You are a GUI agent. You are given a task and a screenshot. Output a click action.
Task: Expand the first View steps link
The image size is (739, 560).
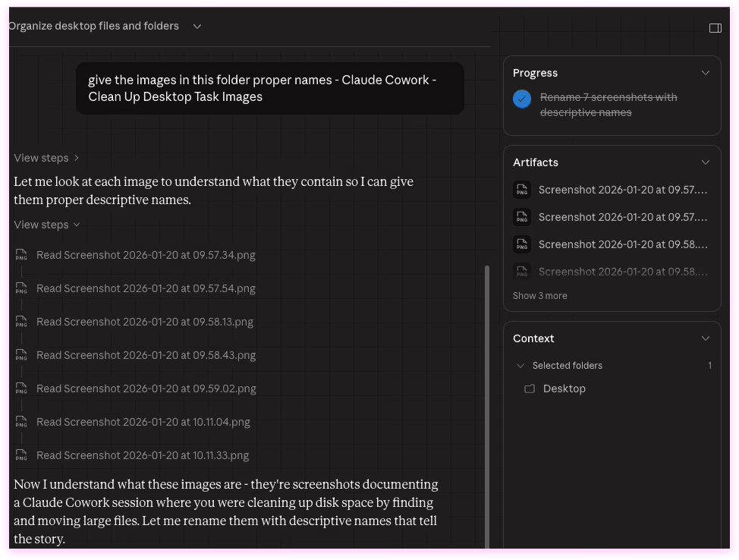point(46,158)
